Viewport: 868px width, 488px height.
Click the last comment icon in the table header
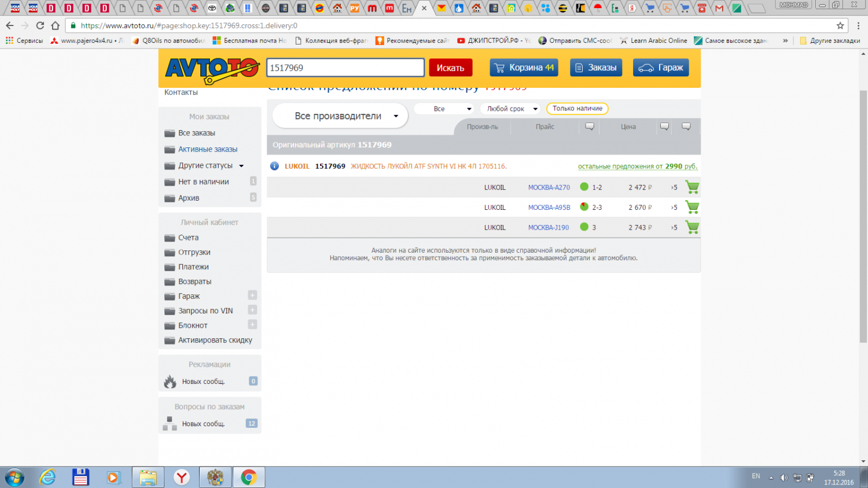point(686,127)
